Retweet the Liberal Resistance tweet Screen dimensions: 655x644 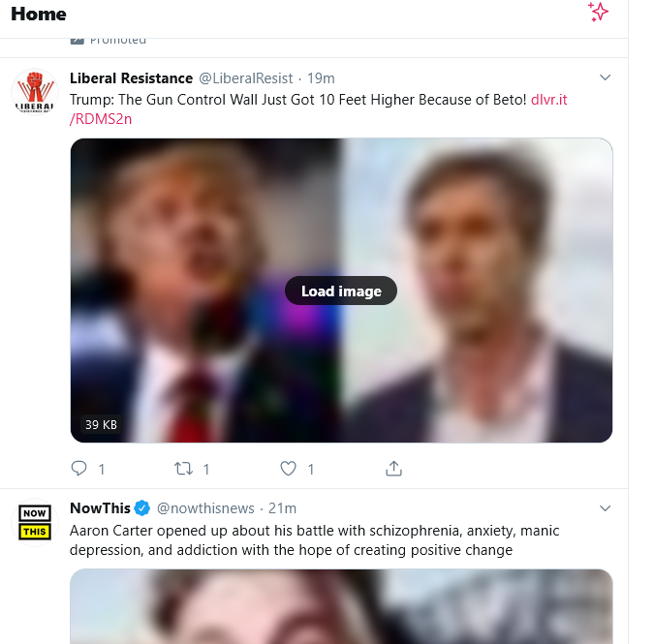tap(183, 469)
